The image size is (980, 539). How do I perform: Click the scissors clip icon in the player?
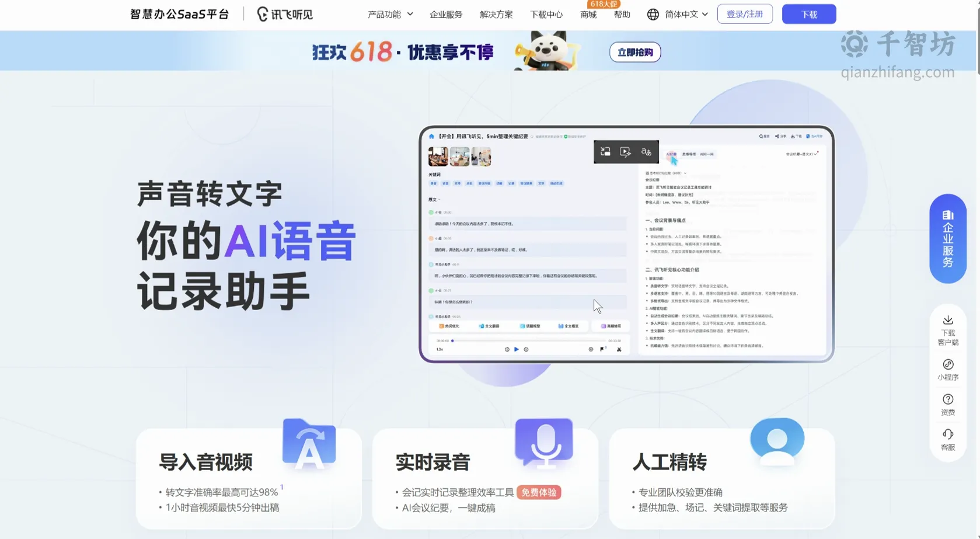(619, 349)
